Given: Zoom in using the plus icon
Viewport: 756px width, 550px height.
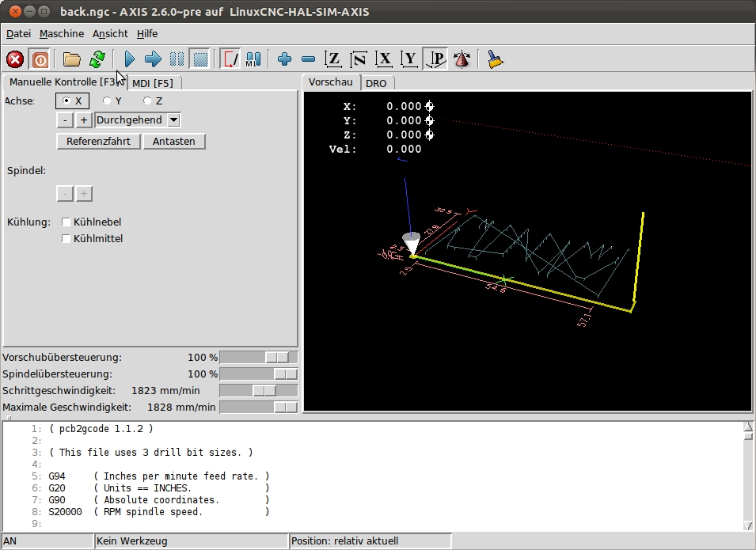Looking at the screenshot, I should [285, 59].
